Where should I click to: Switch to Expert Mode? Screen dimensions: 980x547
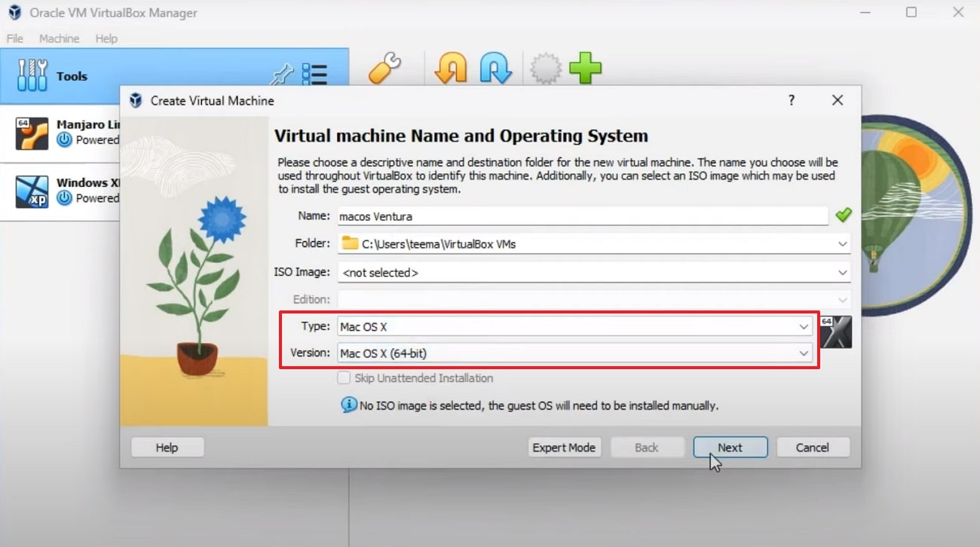click(x=564, y=448)
